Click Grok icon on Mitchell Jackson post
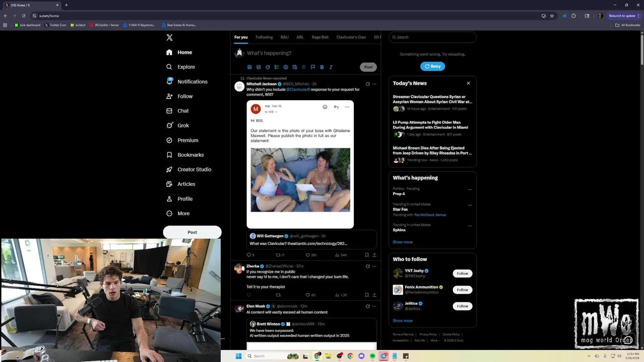 pyautogui.click(x=367, y=84)
